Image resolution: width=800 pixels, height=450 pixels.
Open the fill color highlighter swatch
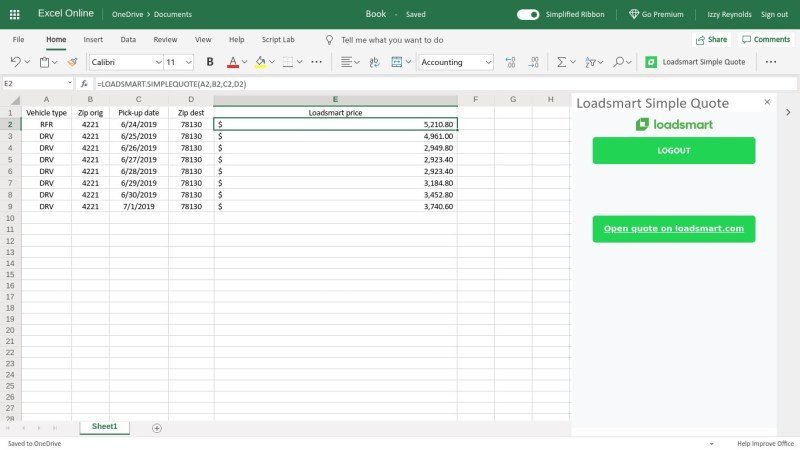pyautogui.click(x=259, y=62)
